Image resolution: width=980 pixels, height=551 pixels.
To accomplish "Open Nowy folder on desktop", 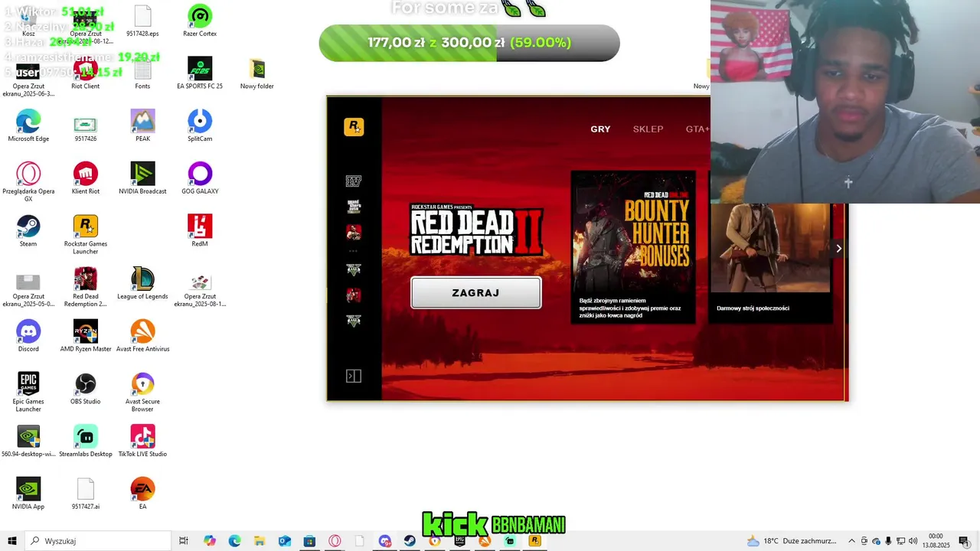I will point(257,73).
